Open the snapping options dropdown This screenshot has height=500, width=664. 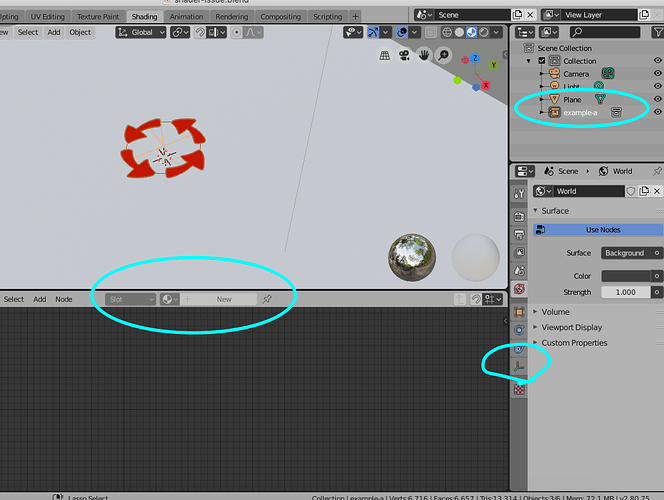(x=216, y=32)
